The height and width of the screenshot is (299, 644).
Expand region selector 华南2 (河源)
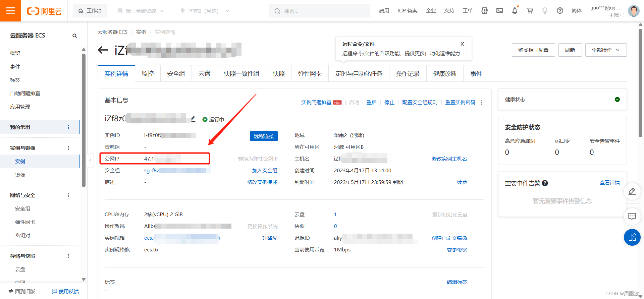click(205, 11)
